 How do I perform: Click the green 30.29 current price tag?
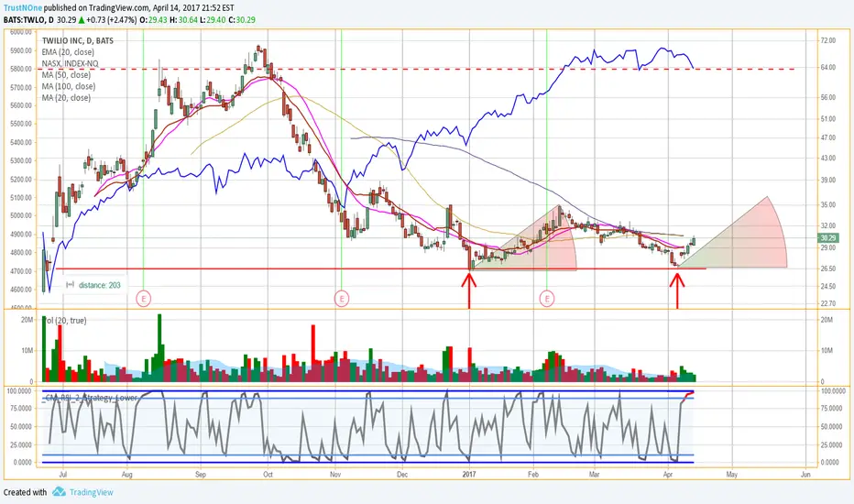point(828,238)
